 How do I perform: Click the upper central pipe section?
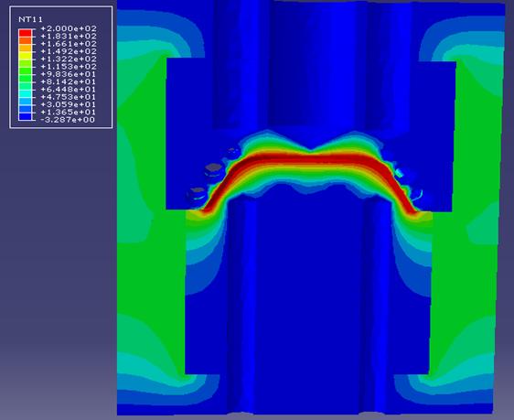coord(311,66)
